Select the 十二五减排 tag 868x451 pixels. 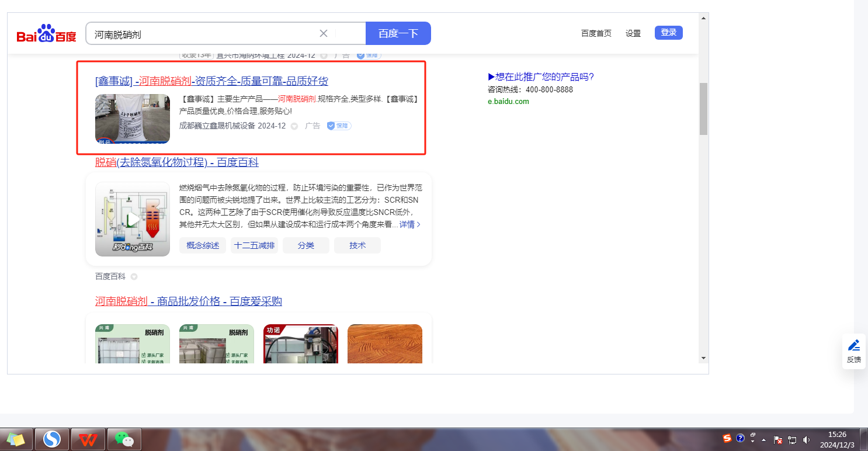tap(254, 245)
